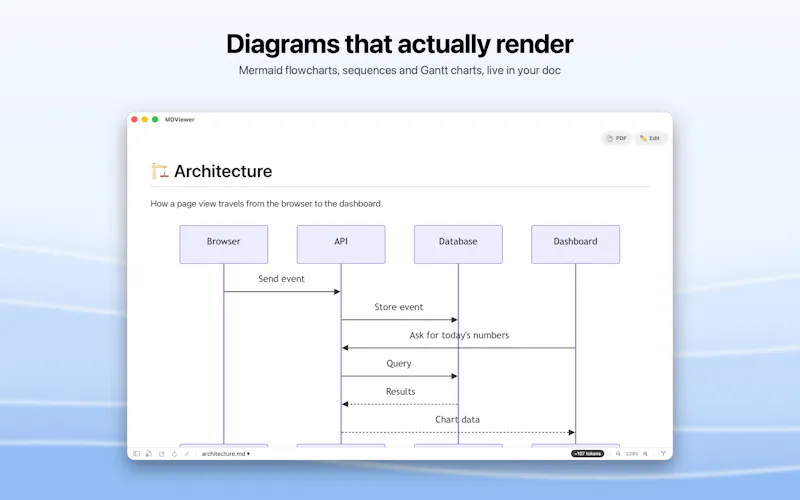Click the Browser participant box
Screen dimensions: 800x500
tap(223, 244)
